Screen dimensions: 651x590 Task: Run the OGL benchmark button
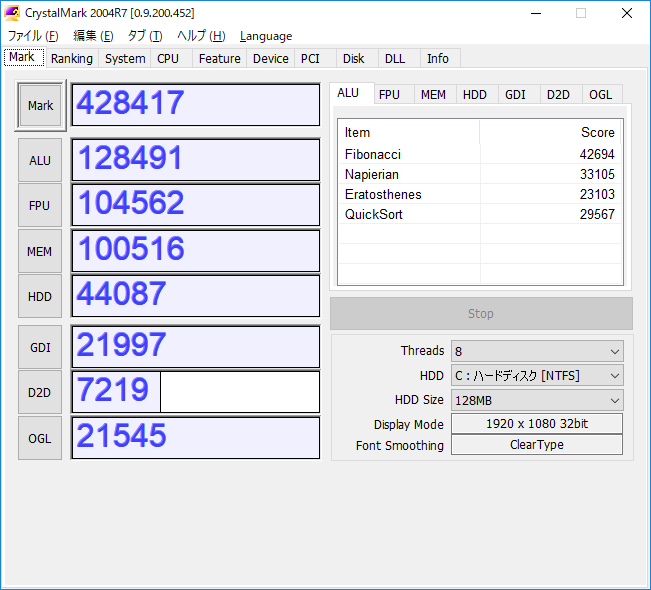(40, 438)
